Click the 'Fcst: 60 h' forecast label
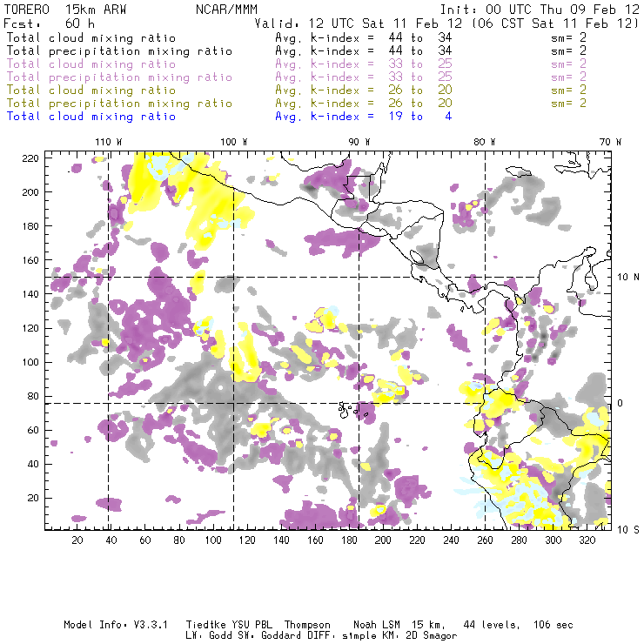Screen dimensions: 644x644 [49, 23]
